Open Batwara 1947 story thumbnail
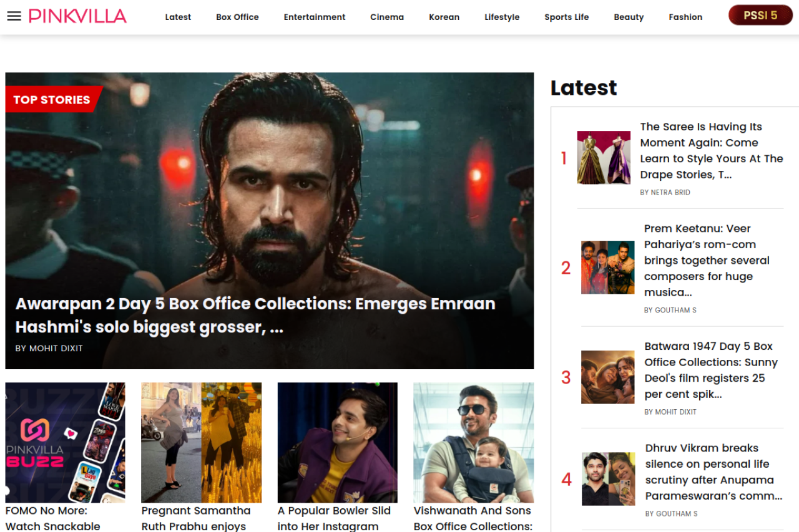Screen dimensions: 799x532 608,377
